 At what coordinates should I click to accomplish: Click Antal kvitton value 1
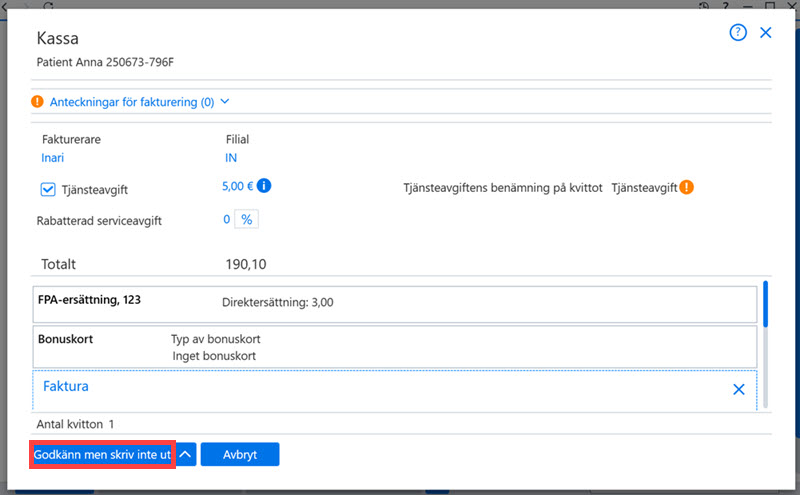click(x=111, y=424)
